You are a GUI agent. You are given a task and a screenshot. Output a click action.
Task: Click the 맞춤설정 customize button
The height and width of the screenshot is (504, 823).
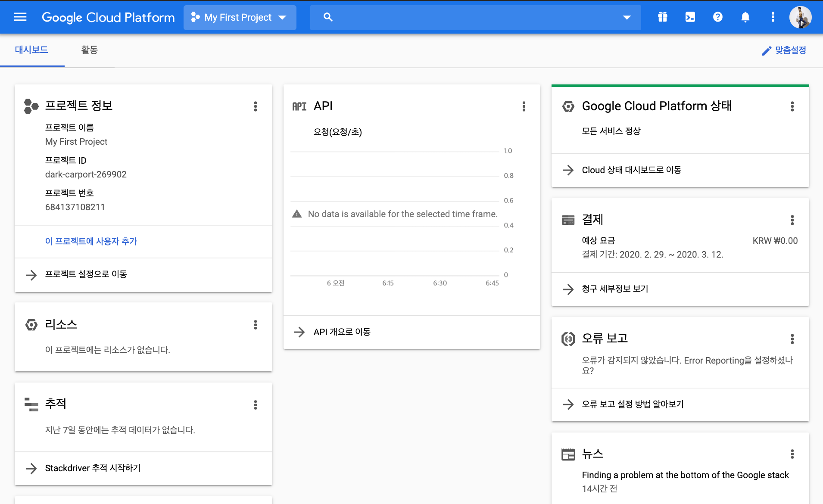[784, 50]
